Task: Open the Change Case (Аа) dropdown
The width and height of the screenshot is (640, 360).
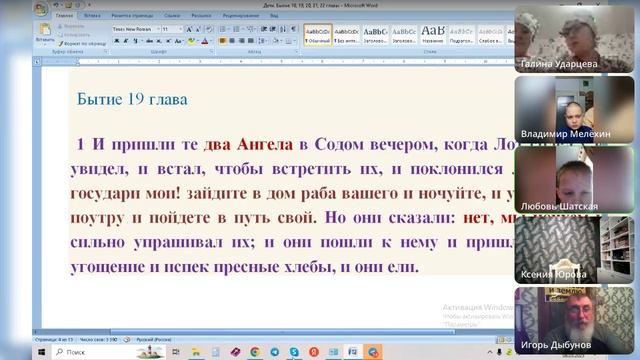Action: point(178,41)
